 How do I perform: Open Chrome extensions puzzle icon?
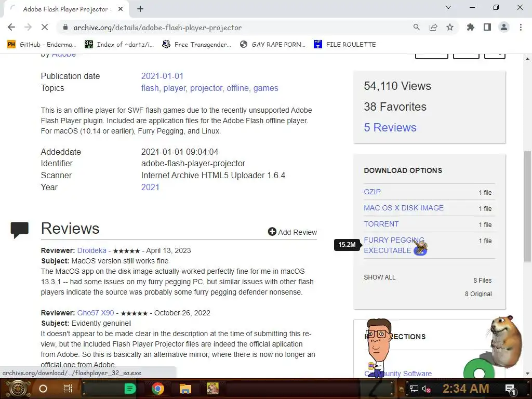[471, 27]
